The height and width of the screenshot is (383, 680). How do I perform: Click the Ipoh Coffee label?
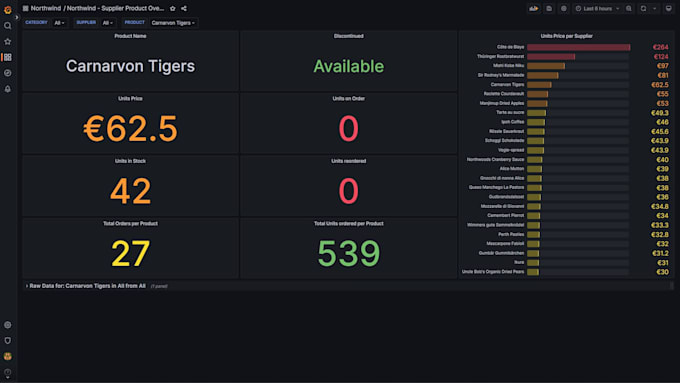pos(513,122)
